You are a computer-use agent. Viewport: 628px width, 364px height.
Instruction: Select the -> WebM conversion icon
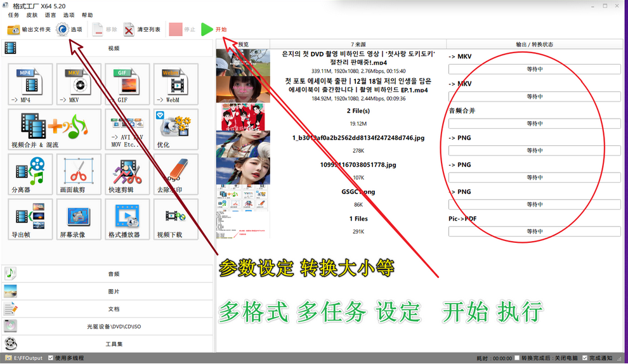coord(176,84)
